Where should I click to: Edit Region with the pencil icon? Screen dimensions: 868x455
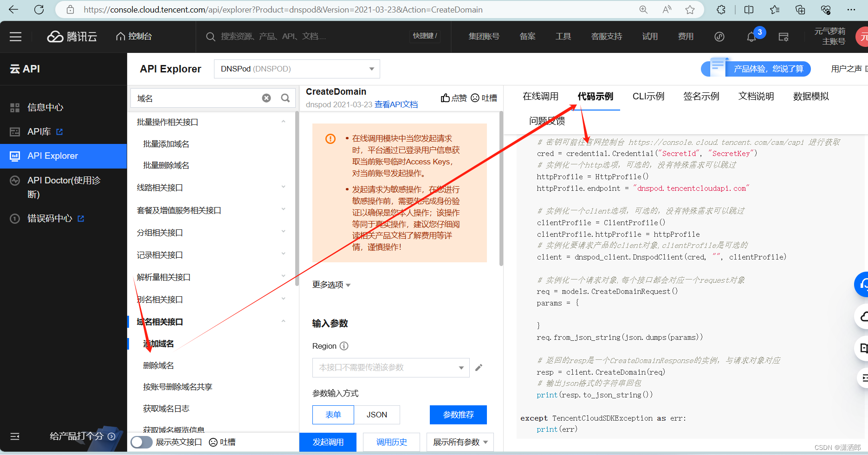pyautogui.click(x=479, y=368)
